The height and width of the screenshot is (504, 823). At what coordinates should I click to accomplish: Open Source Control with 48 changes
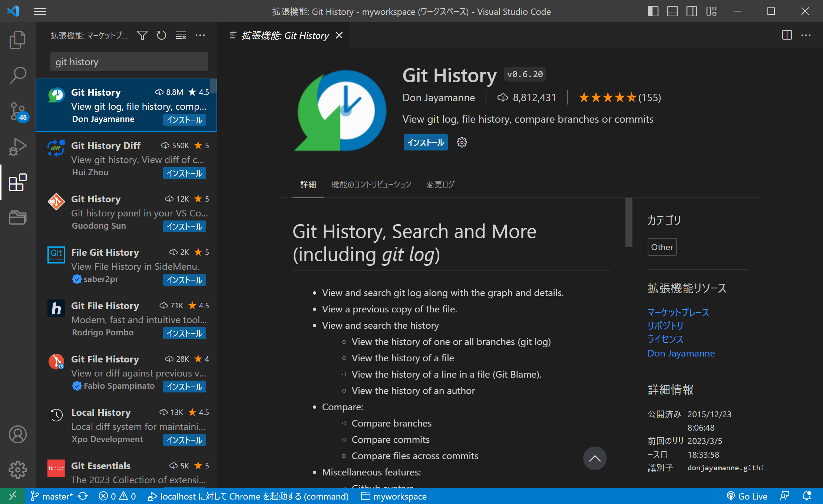coord(17,111)
